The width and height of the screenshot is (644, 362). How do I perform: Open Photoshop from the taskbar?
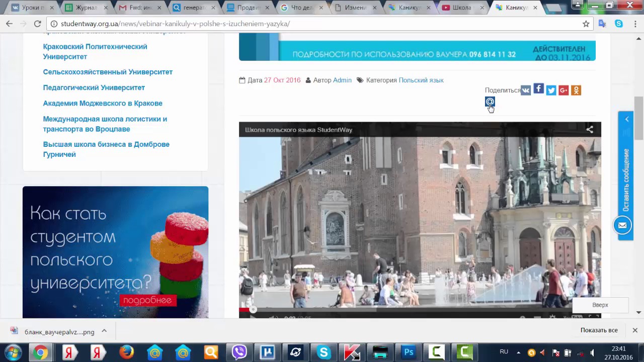(409, 352)
